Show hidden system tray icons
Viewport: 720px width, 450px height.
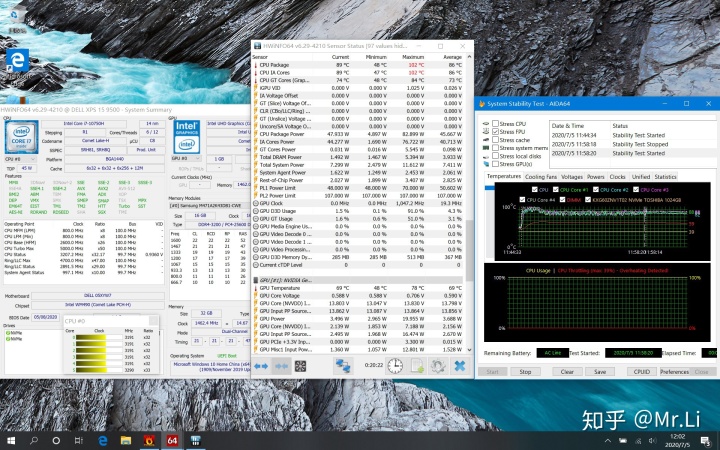608,441
